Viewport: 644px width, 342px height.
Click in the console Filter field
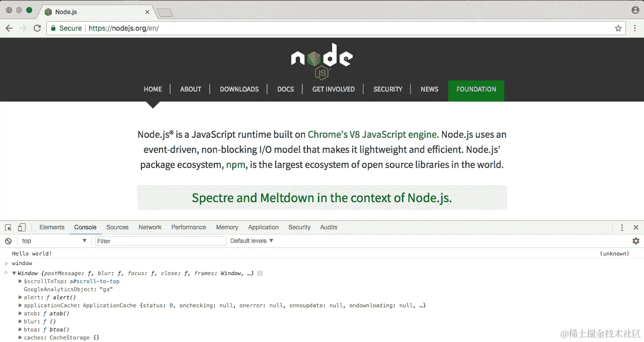160,241
